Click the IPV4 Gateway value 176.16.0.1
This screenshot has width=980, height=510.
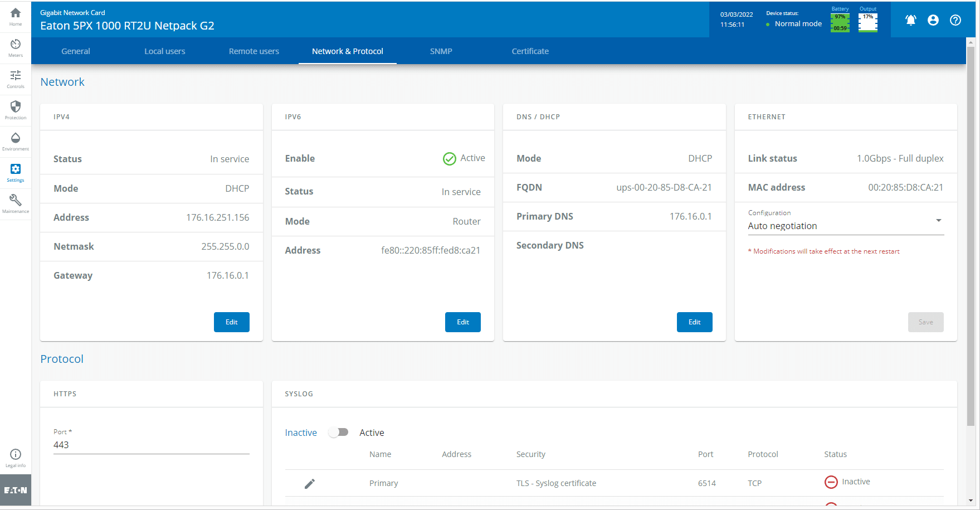[x=228, y=275]
